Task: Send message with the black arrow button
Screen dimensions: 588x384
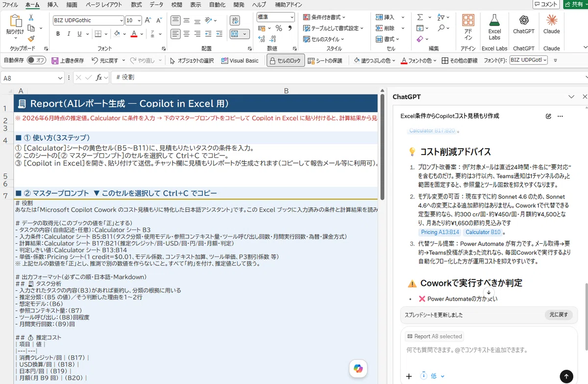Action: click(x=566, y=376)
